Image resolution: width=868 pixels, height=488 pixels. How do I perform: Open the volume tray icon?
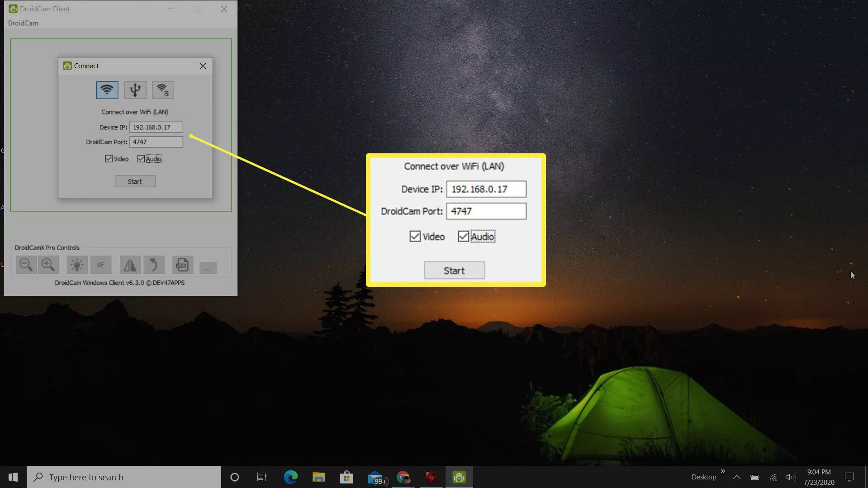click(790, 477)
